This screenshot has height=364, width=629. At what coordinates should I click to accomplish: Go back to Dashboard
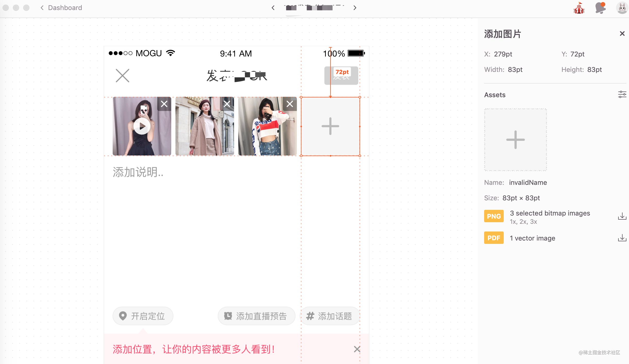(61, 8)
